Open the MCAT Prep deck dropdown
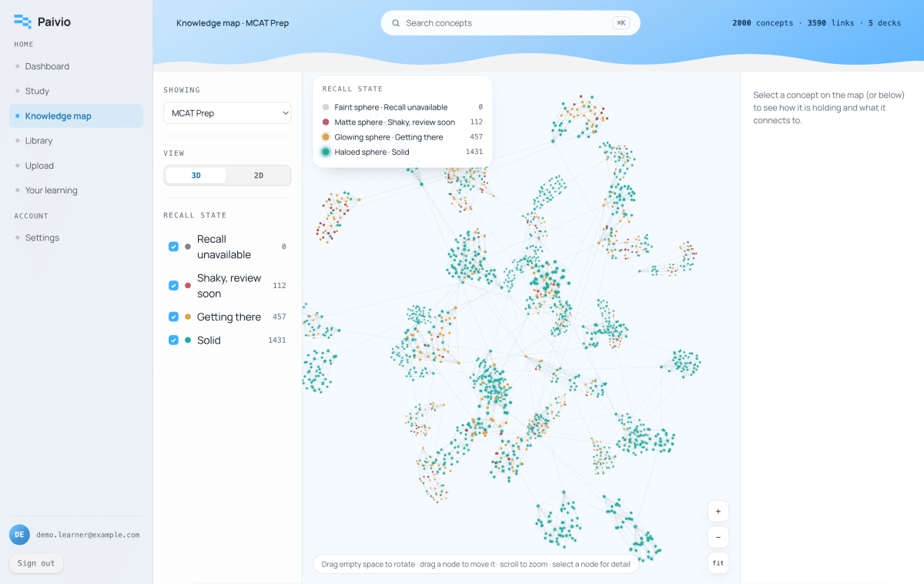 (227, 112)
